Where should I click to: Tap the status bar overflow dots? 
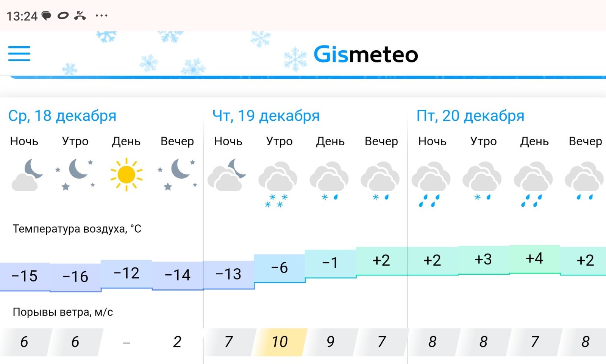click(102, 16)
